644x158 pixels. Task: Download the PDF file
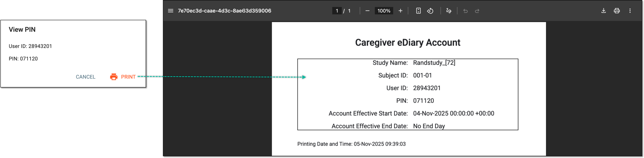[604, 11]
